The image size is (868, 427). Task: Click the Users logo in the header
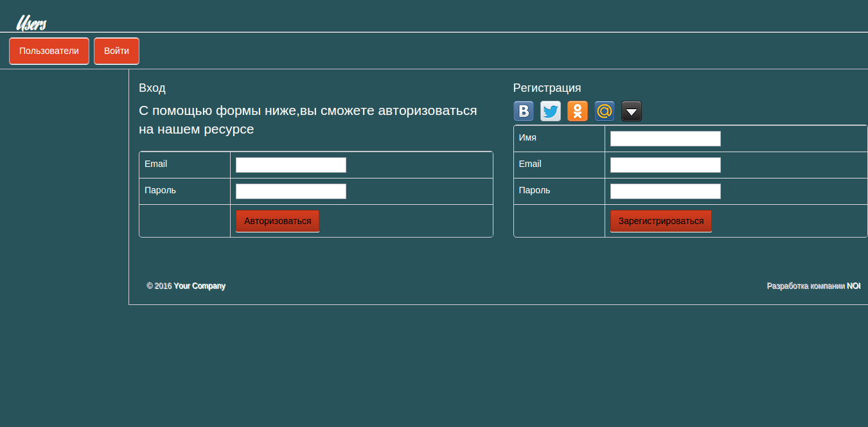pos(31,23)
